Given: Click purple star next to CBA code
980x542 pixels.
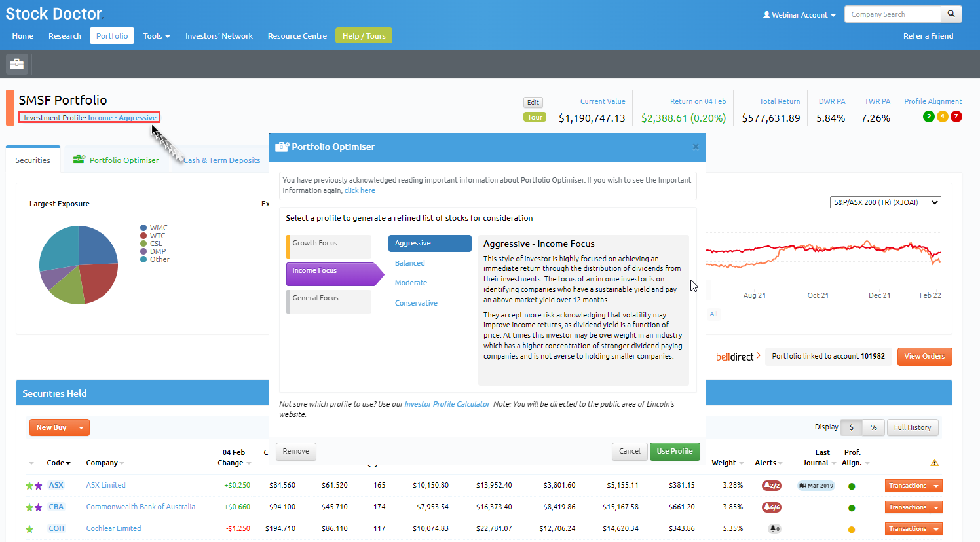Looking at the screenshot, I should (x=39, y=507).
